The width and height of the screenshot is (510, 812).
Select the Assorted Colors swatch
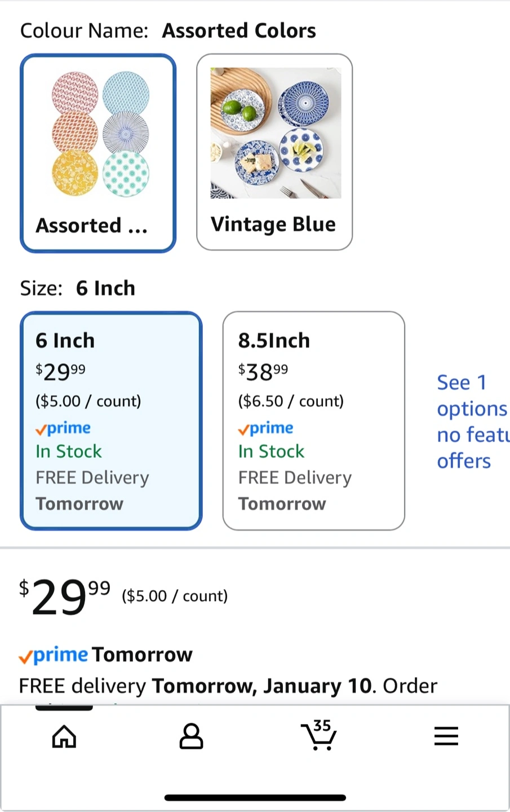click(x=98, y=153)
